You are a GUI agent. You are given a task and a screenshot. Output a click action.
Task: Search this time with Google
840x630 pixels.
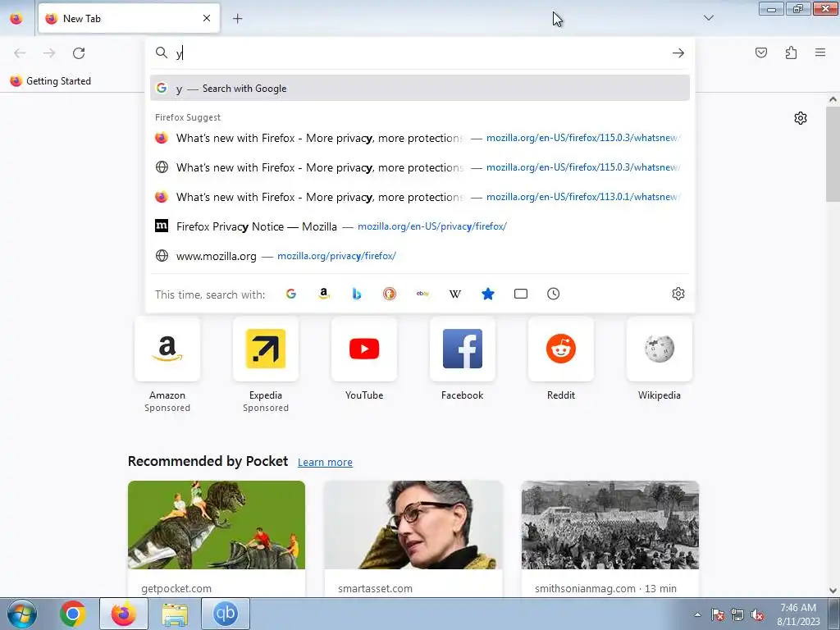coord(291,294)
